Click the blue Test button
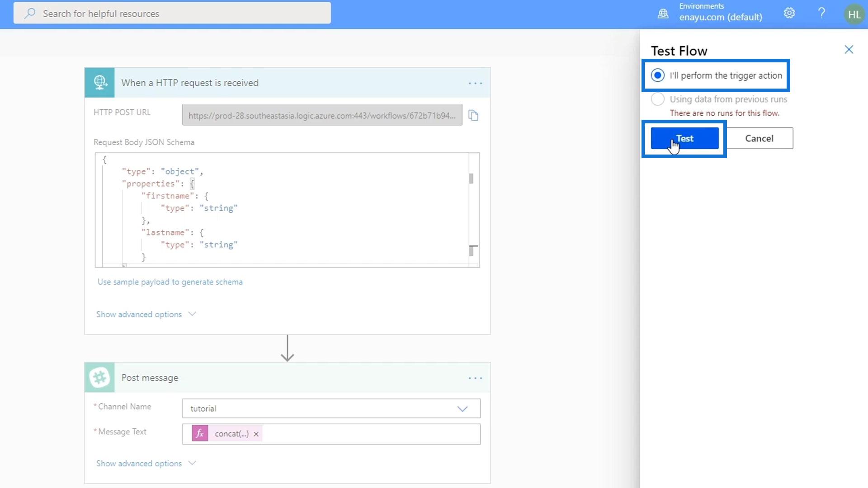This screenshot has height=488, width=868. 684,138
